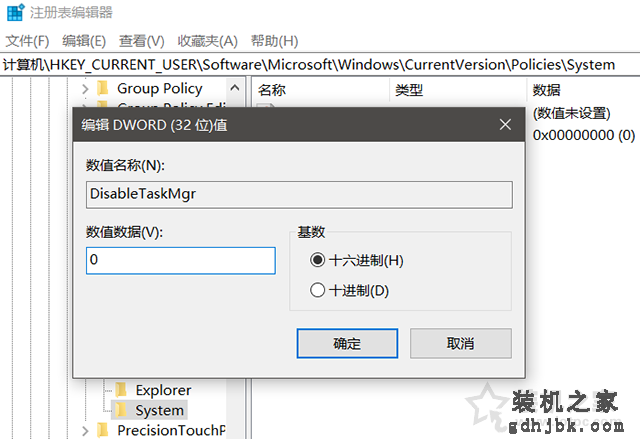Select the (数值未设置) data cell
640x439 pixels.
[x=571, y=113]
